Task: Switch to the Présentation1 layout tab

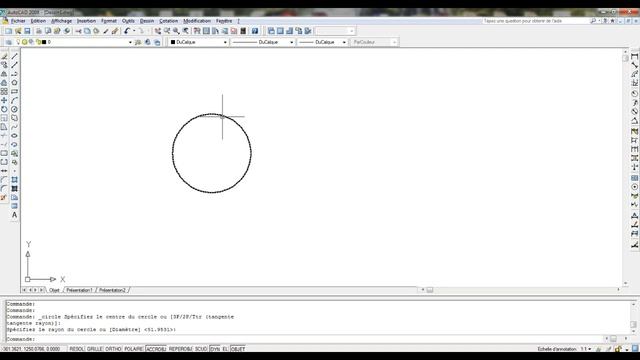Action: pos(79,290)
